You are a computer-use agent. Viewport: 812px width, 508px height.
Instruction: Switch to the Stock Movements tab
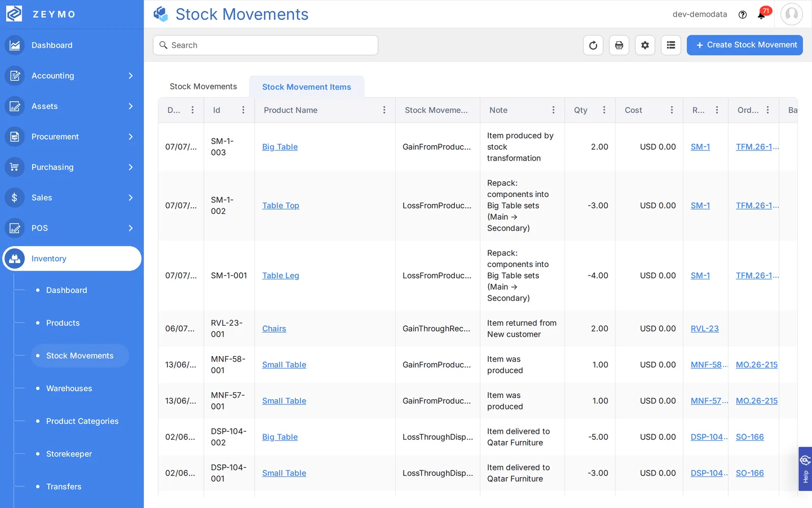coord(203,87)
